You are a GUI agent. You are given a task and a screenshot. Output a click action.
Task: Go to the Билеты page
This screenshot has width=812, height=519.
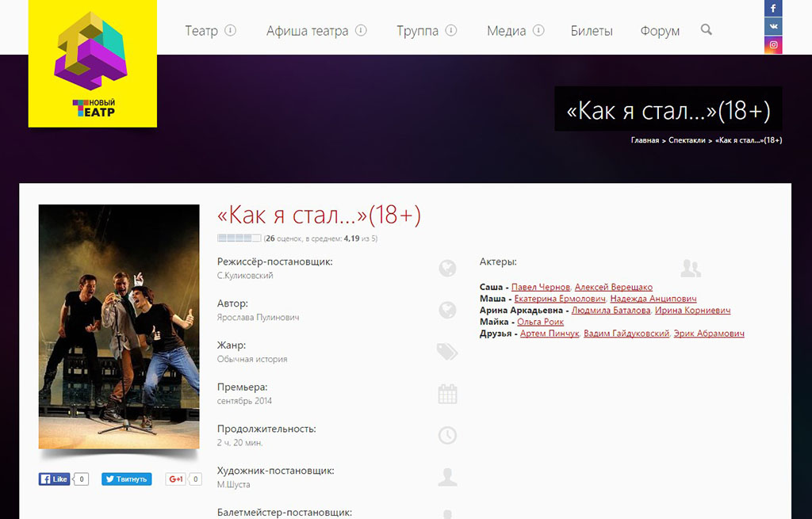(592, 31)
